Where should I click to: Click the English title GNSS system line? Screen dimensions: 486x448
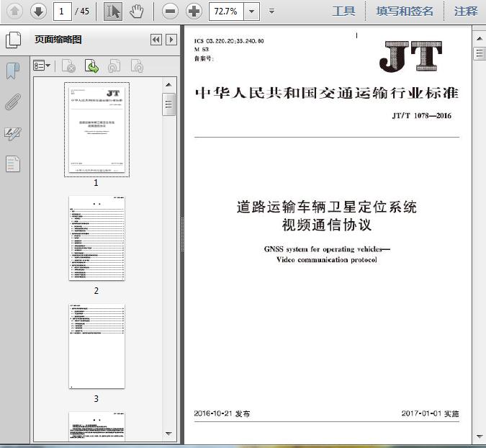pyautogui.click(x=327, y=249)
